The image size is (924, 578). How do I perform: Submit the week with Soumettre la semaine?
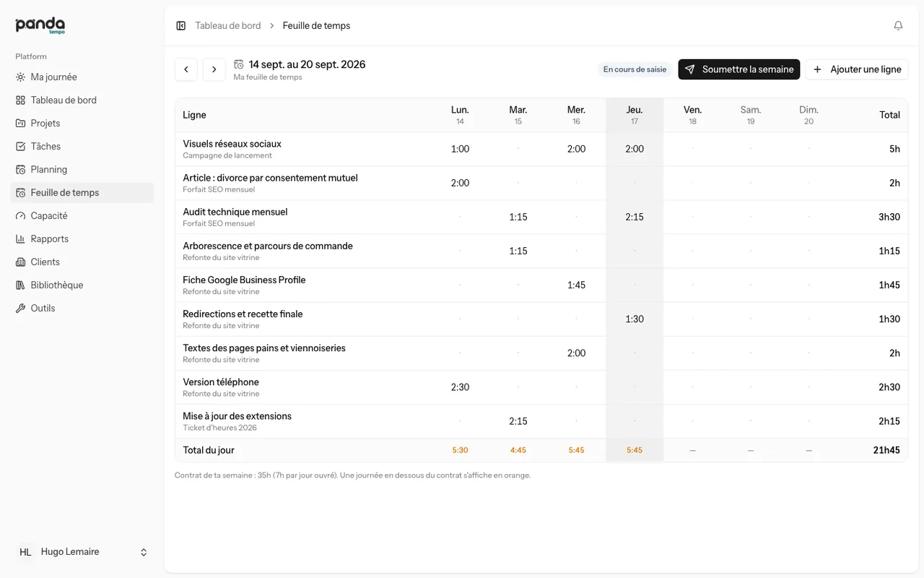(739, 69)
